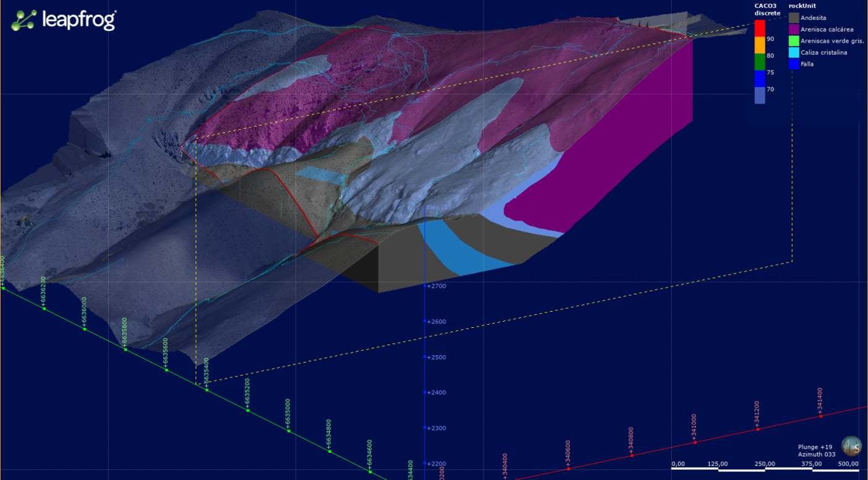The image size is (868, 480).
Task: Click the 90 value on CACO3 legend
Action: click(770, 39)
